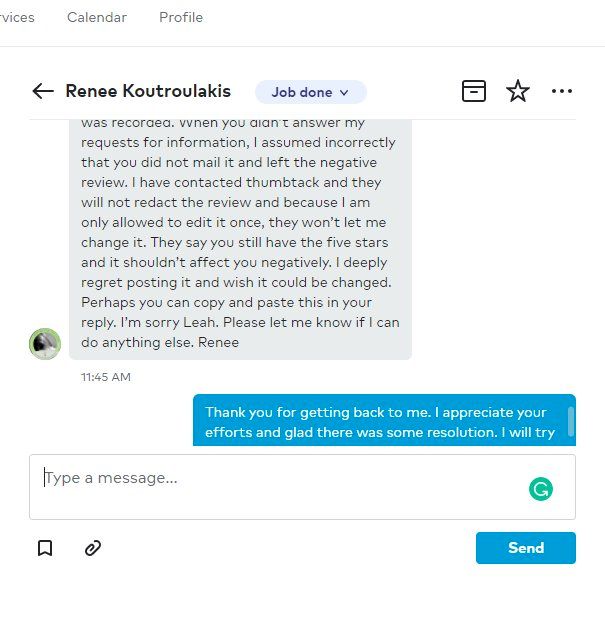The image size is (605, 622).
Task: Open the Job done status dropdown
Action: (x=311, y=92)
